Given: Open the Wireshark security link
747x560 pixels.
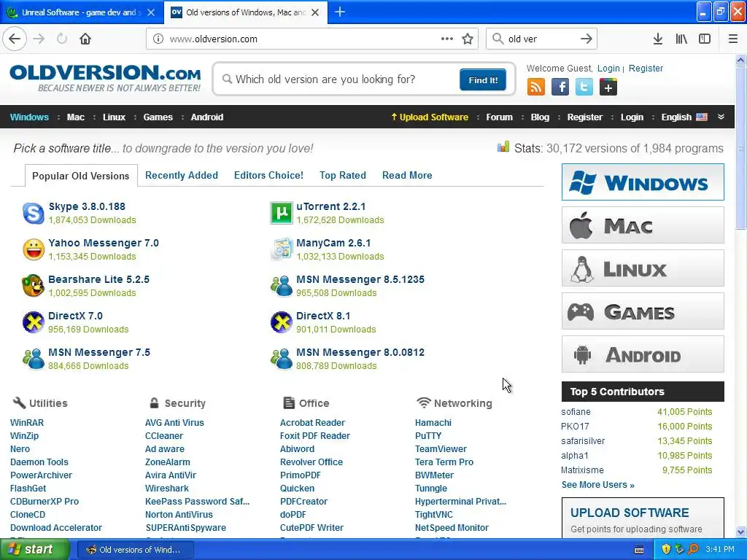Looking at the screenshot, I should [x=167, y=488].
